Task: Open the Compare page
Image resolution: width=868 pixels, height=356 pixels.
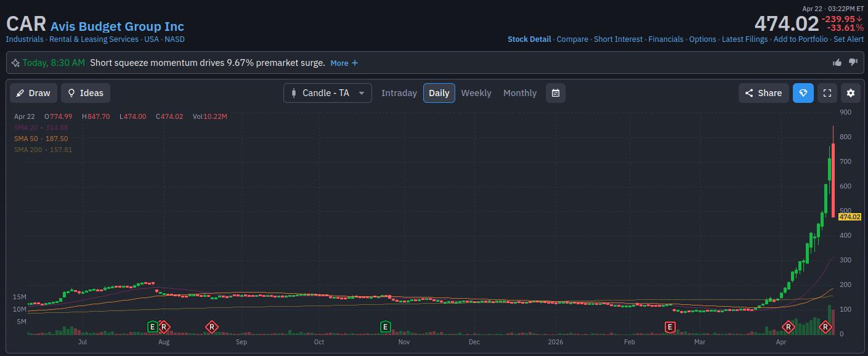Action: tap(572, 39)
